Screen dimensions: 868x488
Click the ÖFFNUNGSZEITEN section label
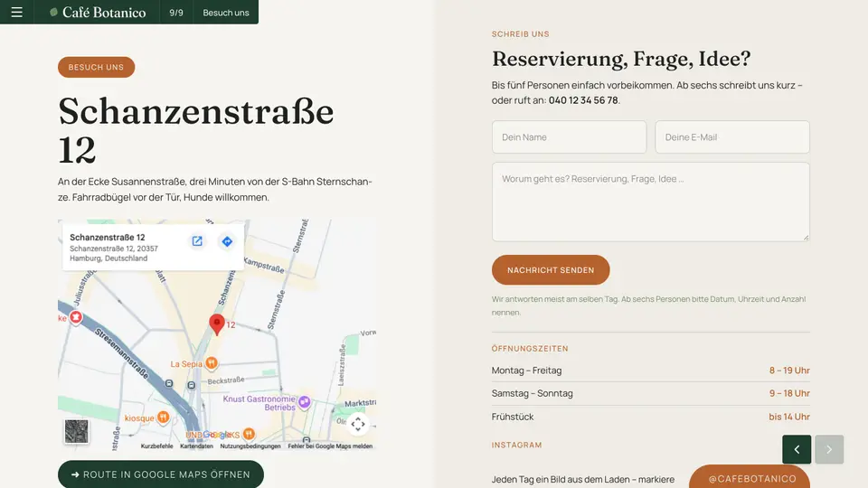point(530,349)
